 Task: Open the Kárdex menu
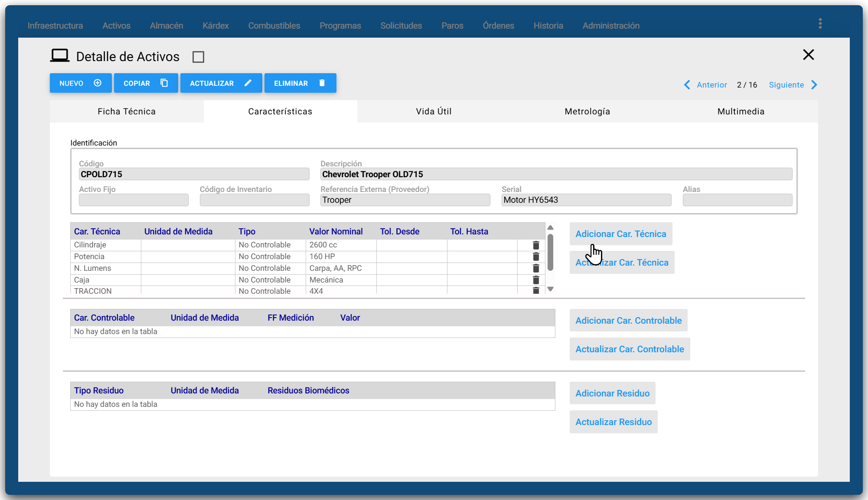coord(215,26)
